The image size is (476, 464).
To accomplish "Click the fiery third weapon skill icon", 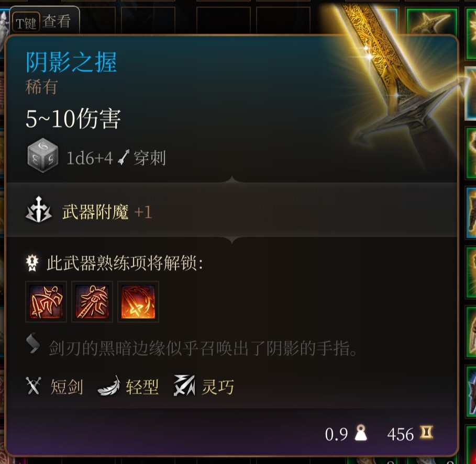I will pos(138,301).
